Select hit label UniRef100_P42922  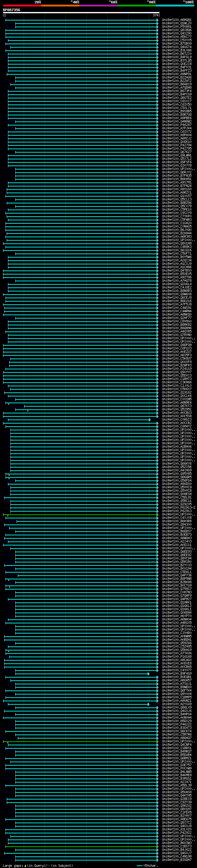177,832
